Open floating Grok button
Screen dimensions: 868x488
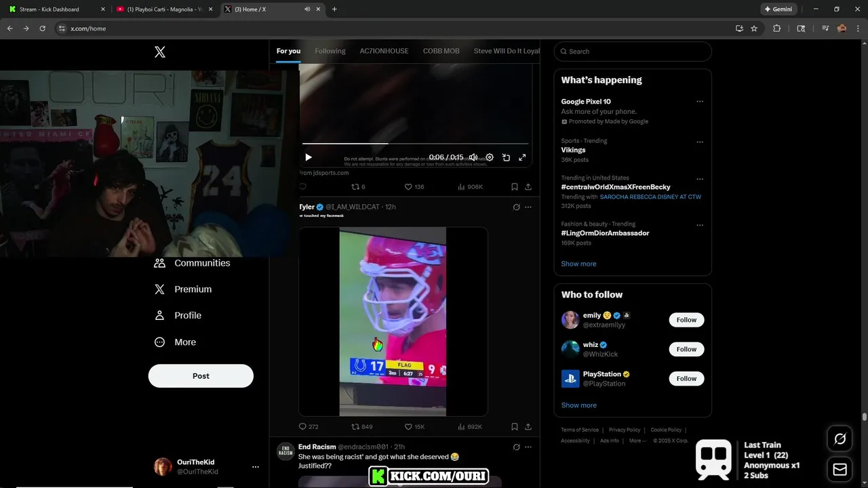[x=840, y=439]
